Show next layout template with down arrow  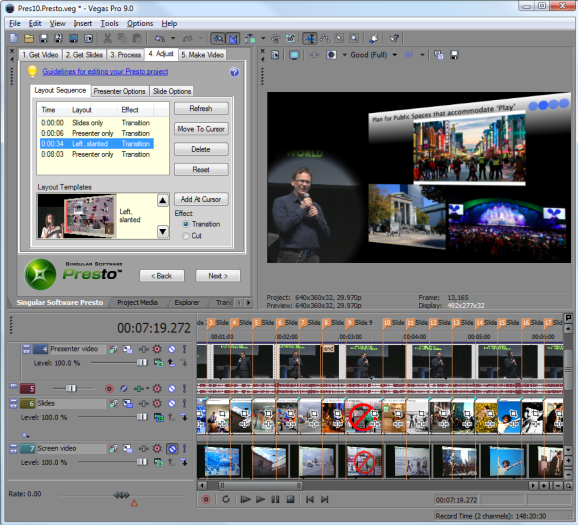163,232
